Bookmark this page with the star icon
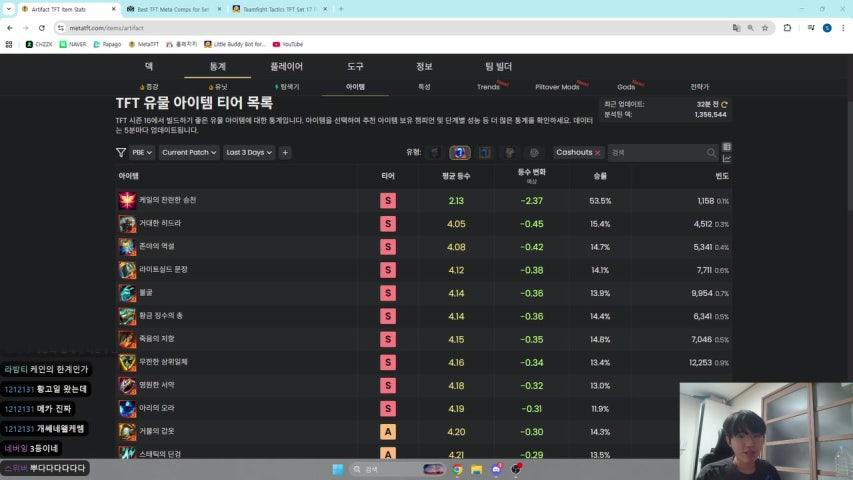The width and height of the screenshot is (853, 480). 765,28
